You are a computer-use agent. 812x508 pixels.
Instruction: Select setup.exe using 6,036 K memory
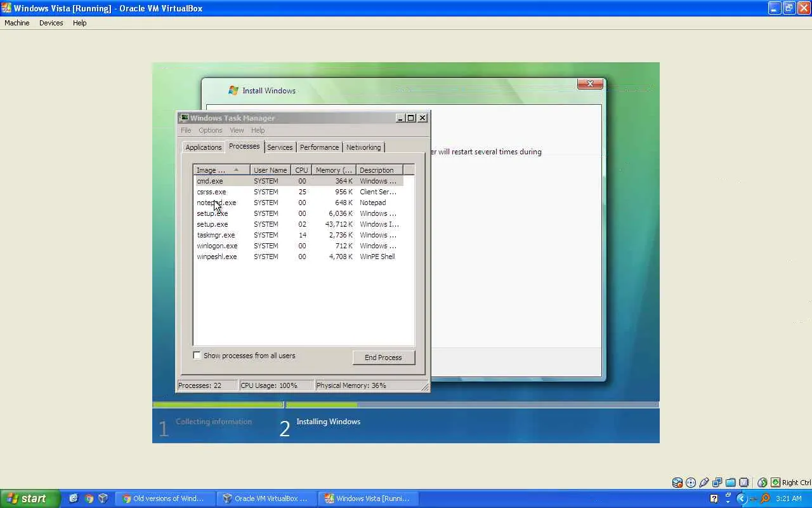pyautogui.click(x=298, y=213)
